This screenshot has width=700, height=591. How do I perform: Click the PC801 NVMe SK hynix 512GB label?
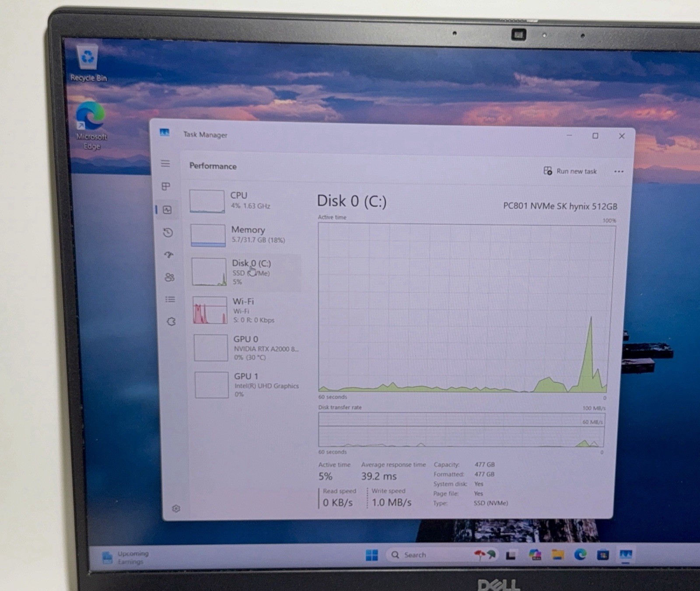coord(560,206)
